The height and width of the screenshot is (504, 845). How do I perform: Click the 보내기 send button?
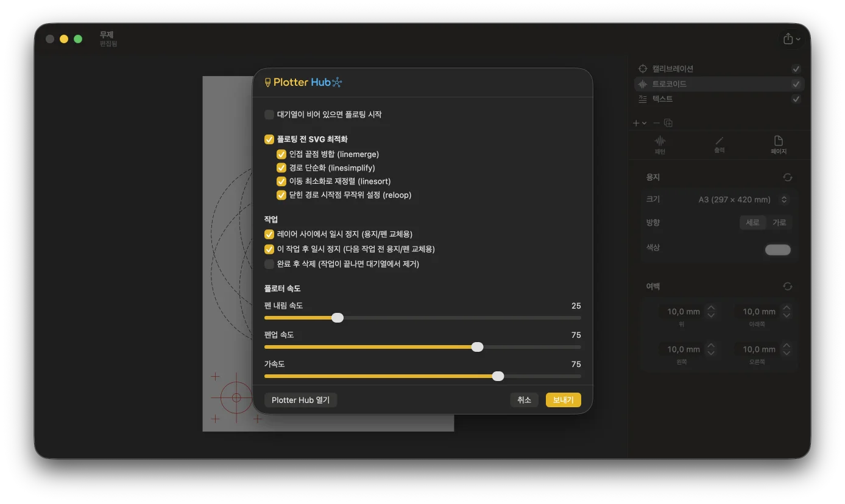[x=564, y=400]
